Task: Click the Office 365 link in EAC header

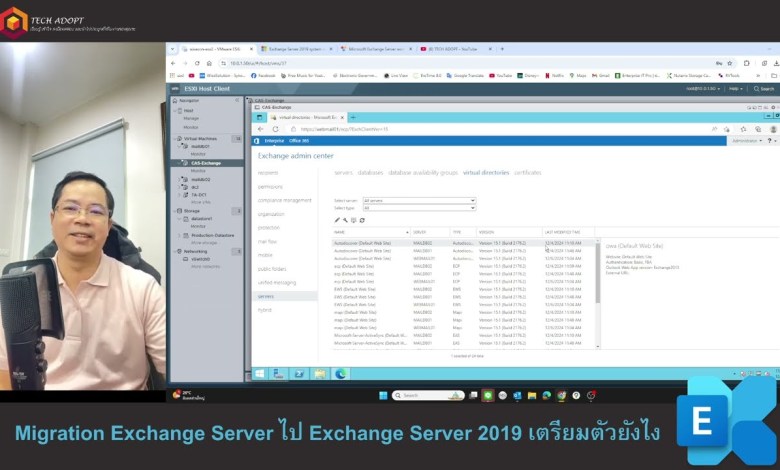Action: (299, 141)
